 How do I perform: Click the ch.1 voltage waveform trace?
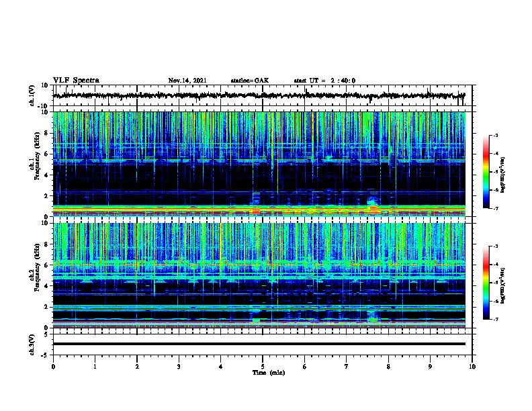(259, 95)
